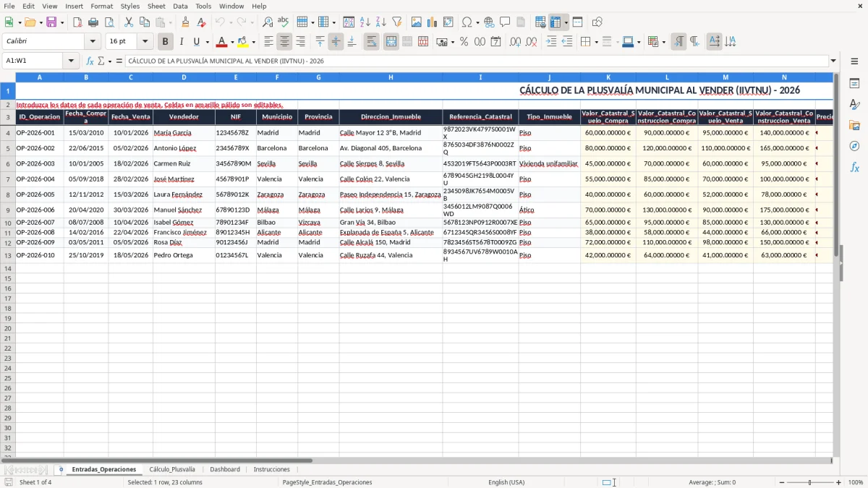Click the Clear Direct Formatting icon
This screenshot has height=488, width=868.
coord(201,22)
